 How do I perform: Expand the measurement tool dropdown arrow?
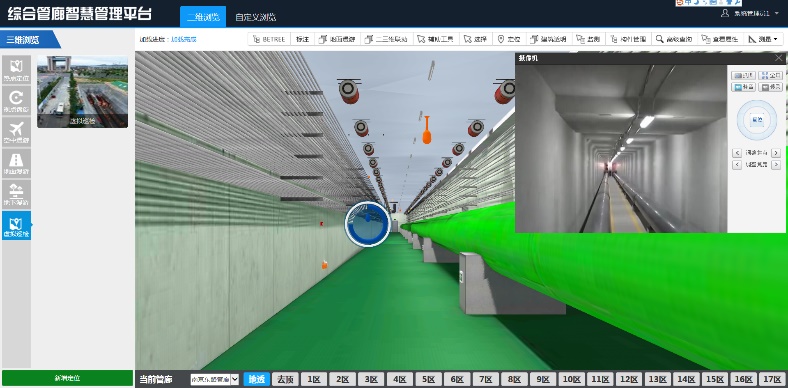[775, 39]
